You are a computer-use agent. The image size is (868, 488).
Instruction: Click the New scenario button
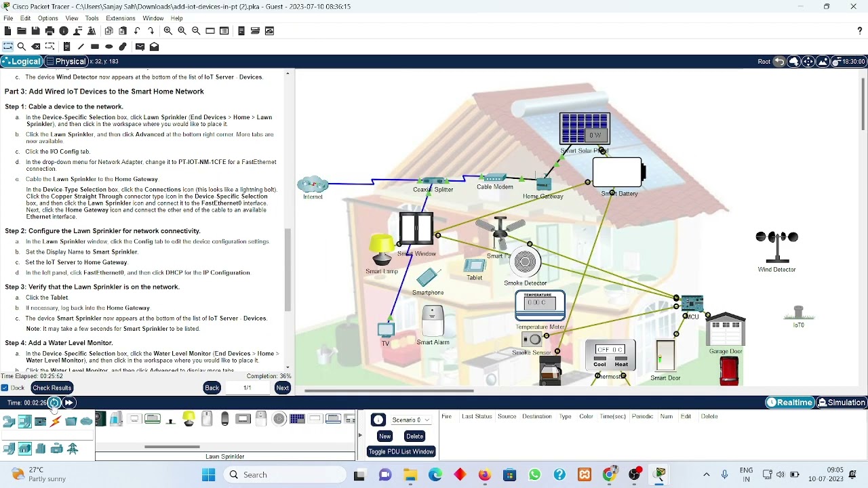(x=384, y=436)
